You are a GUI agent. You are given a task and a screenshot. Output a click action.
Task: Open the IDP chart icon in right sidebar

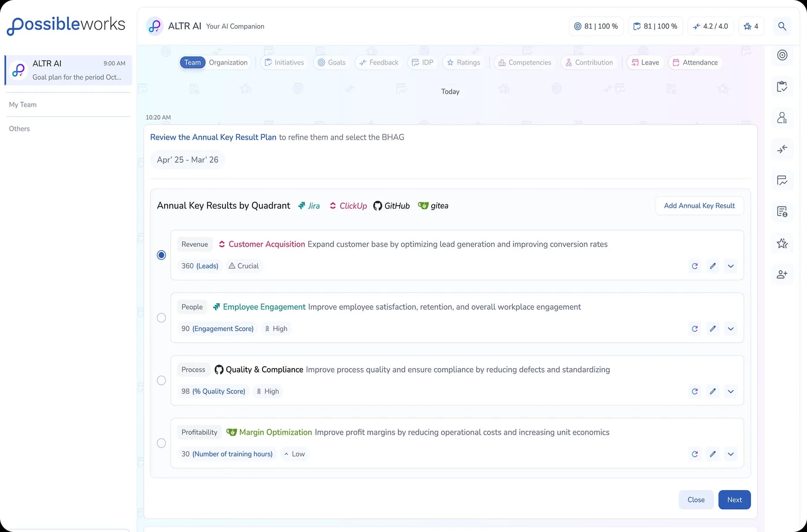(x=782, y=181)
